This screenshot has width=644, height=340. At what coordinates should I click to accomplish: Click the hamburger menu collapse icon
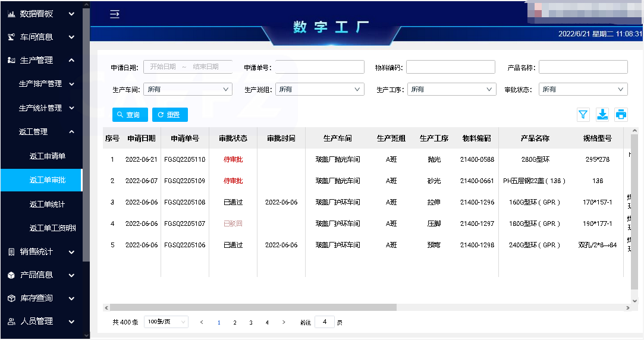(115, 14)
